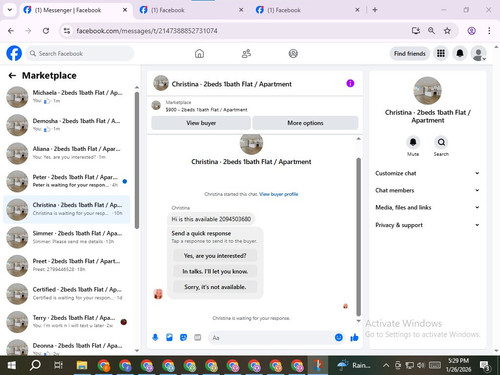This screenshot has width=500, height=375.
Task: Click the back arrow beside Marketplace
Action: pos(12,76)
